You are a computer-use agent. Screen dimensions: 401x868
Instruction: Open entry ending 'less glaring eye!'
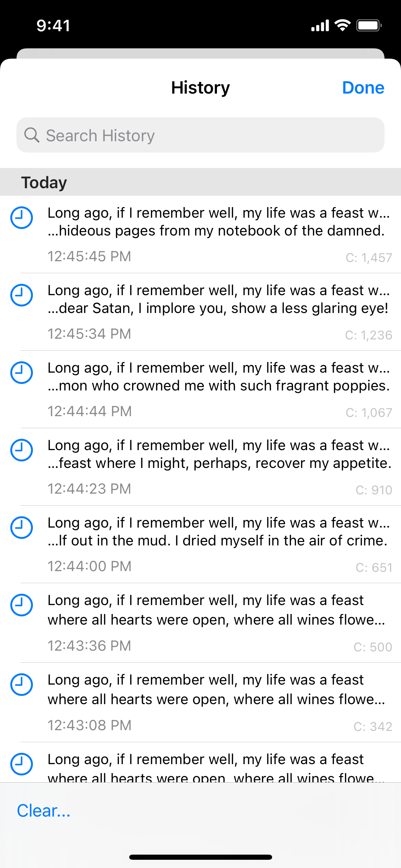(200, 312)
